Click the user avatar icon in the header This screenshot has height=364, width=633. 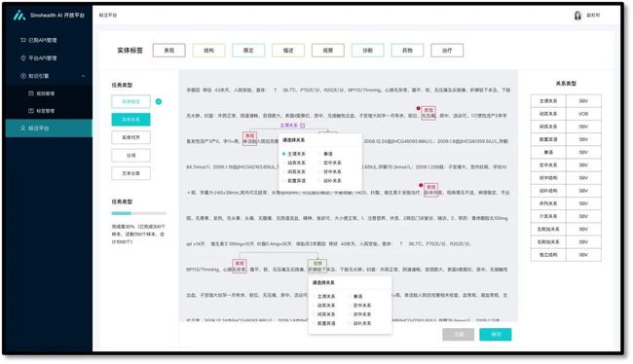coord(577,16)
